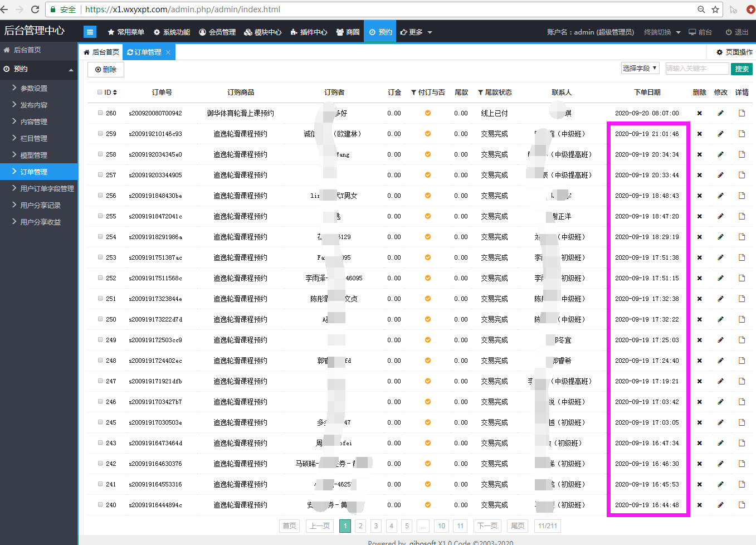Screen dimensions: 756x545
Task: Select 用户分享记录 in the sidebar
Action: [40, 205]
